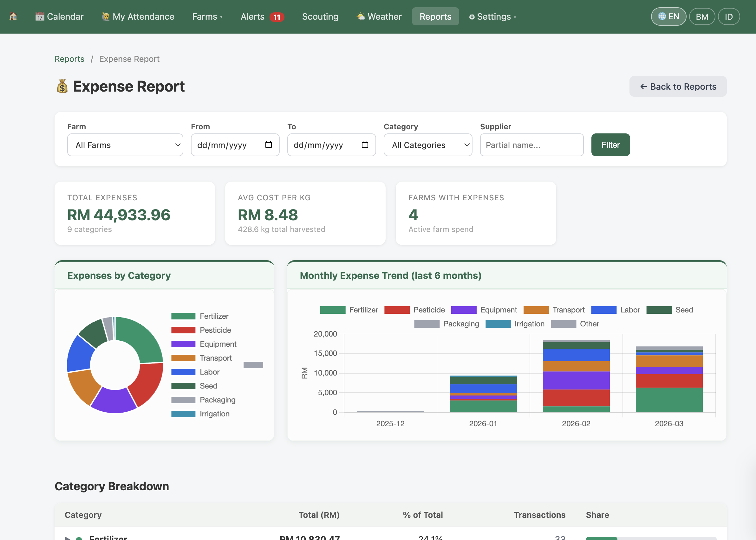756x540 pixels.
Task: Click the Total (RM) column header
Action: click(x=319, y=515)
